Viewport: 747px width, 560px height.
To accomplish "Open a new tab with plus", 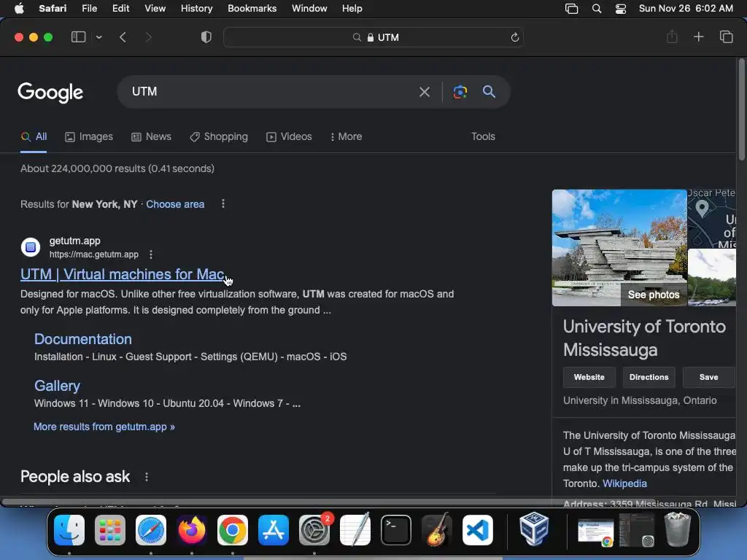I will (698, 36).
